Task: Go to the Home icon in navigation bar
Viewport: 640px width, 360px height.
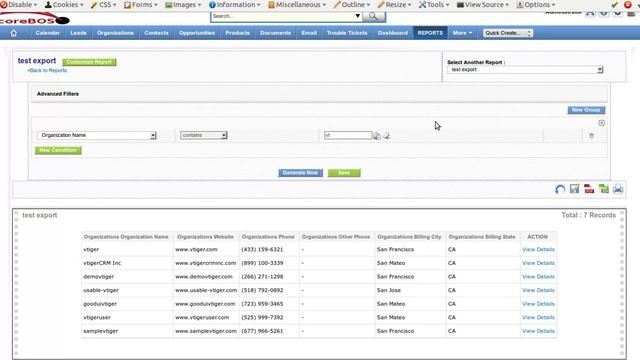Action: point(13,33)
